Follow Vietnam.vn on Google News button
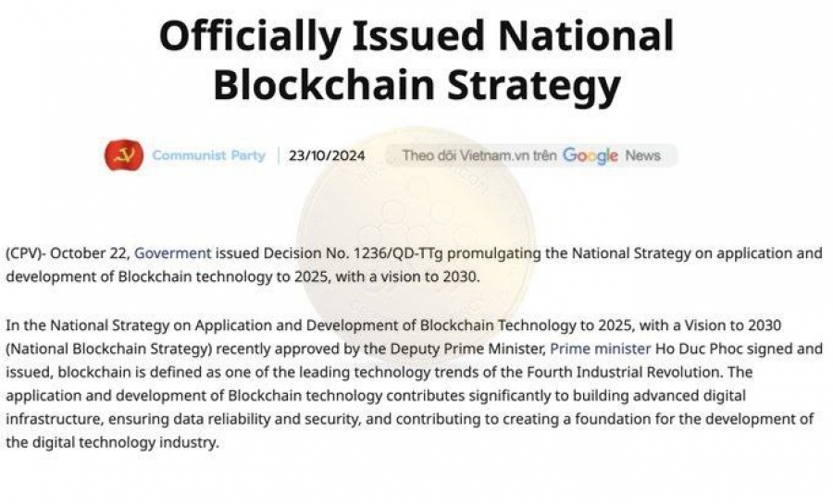This screenshot has width=833, height=504. click(531, 155)
